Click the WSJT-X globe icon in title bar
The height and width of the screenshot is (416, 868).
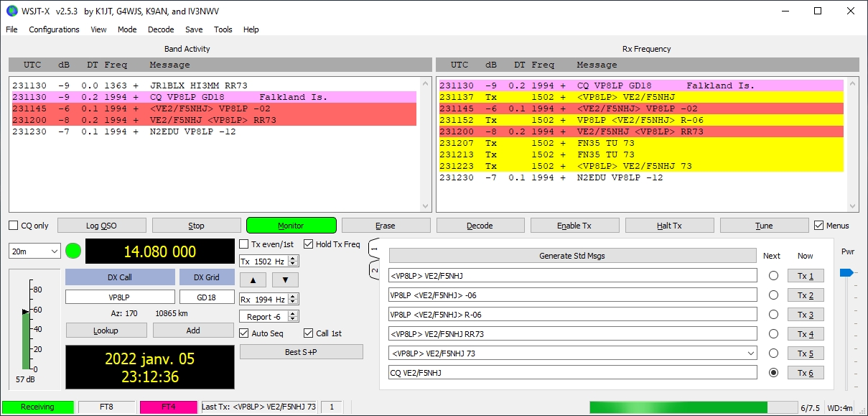11,11
